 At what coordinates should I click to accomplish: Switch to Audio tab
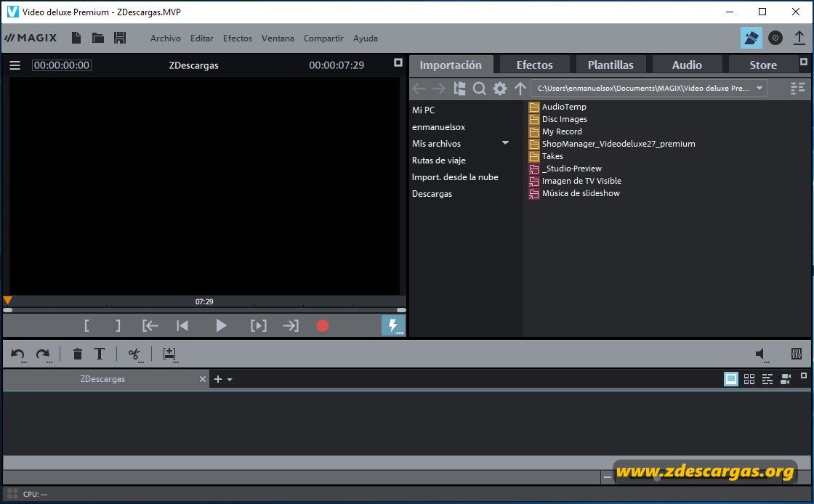click(x=687, y=65)
